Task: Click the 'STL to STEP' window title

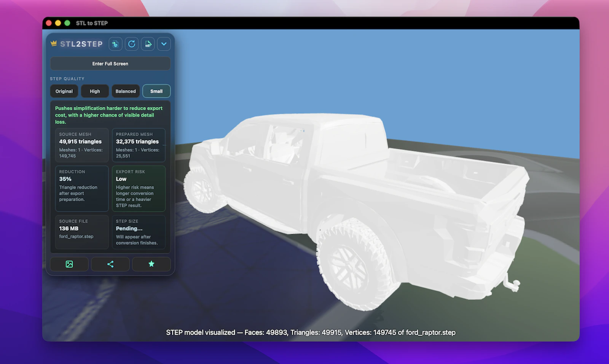Action: coord(92,23)
